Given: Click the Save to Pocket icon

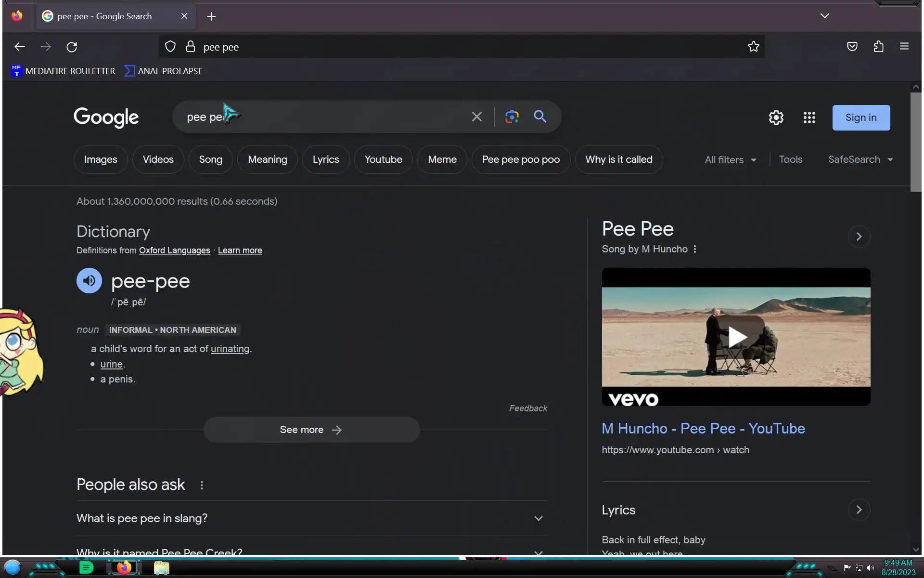Looking at the screenshot, I should click(852, 47).
